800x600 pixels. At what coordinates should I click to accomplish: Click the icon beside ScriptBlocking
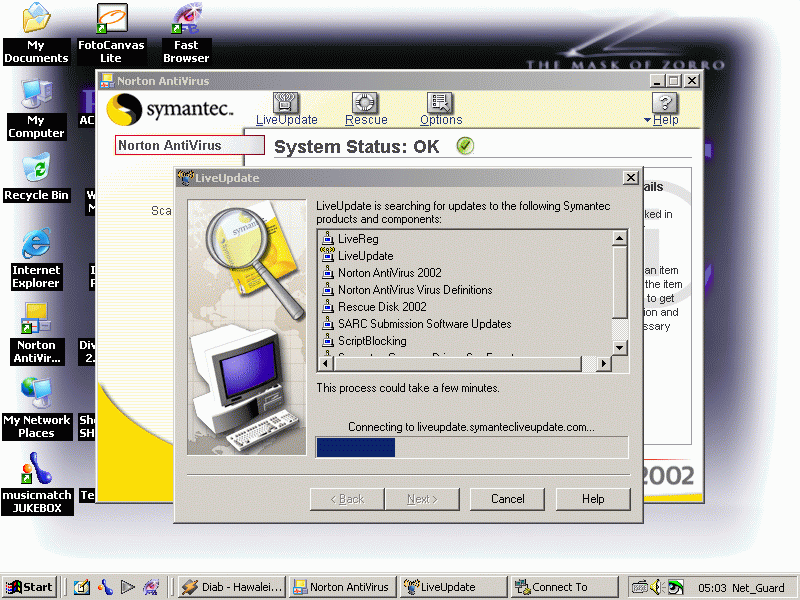coord(328,340)
